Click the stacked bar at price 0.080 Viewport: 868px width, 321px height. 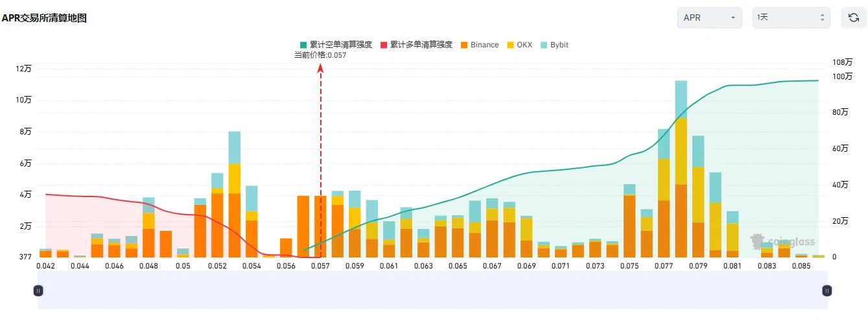[715, 215]
